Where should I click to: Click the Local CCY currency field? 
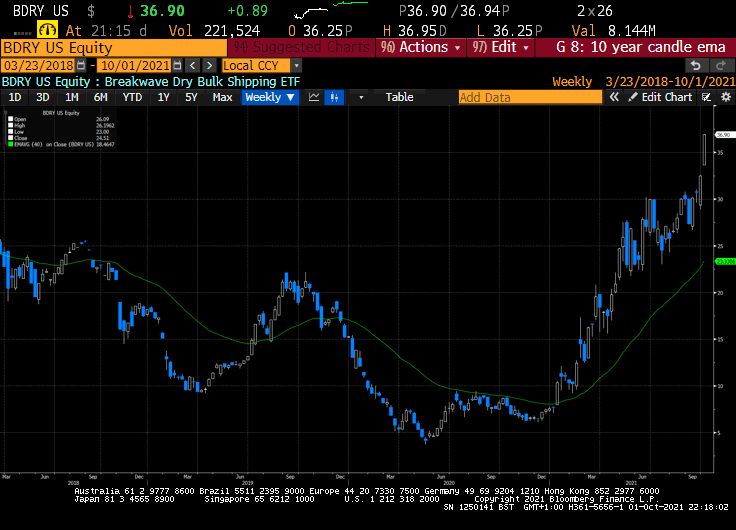[256, 65]
